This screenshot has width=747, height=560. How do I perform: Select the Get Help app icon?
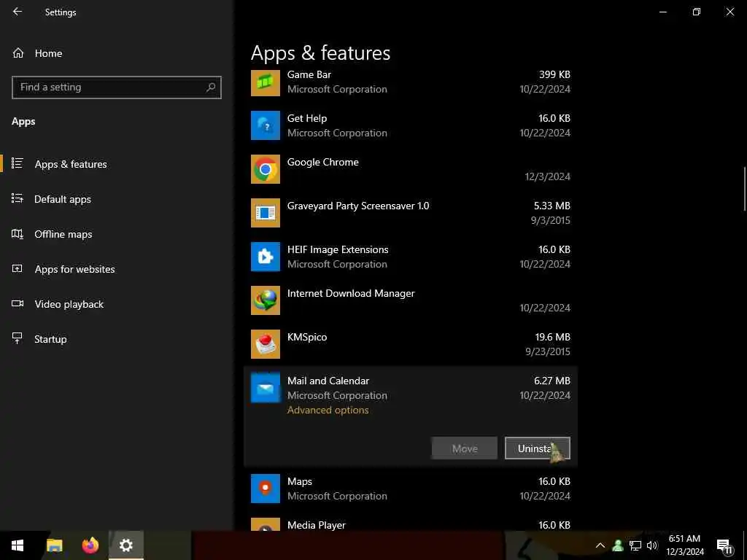(266, 125)
